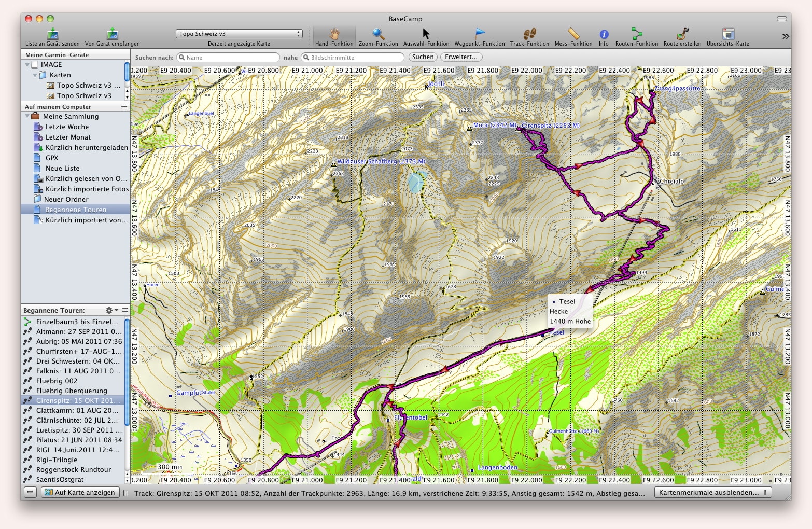
Task: Select Girenspitz: 15 OKT 201... track
Action: click(x=73, y=401)
